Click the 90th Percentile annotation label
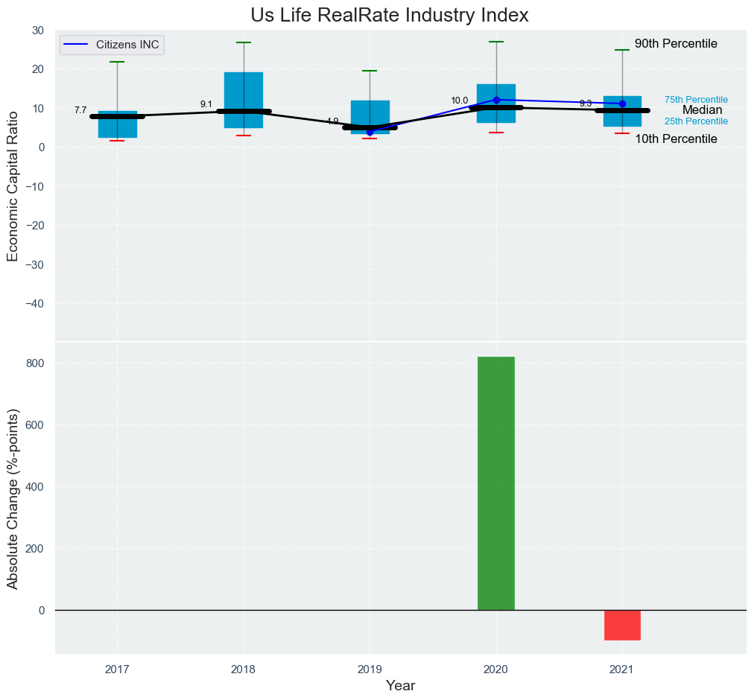The image size is (754, 700). pos(676,44)
